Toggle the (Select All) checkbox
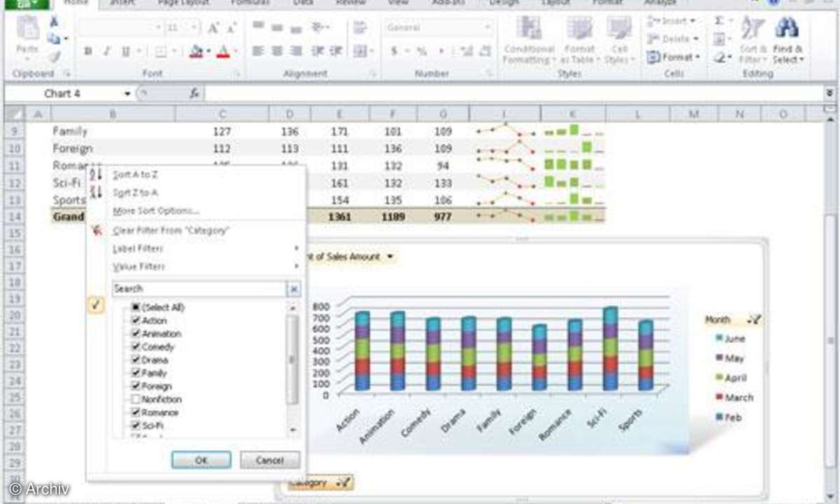840x504 pixels. (135, 307)
